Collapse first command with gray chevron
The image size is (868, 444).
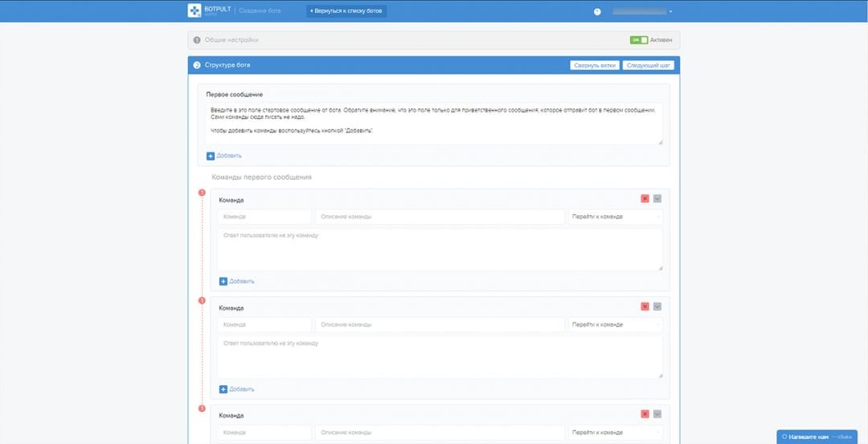[x=657, y=199]
